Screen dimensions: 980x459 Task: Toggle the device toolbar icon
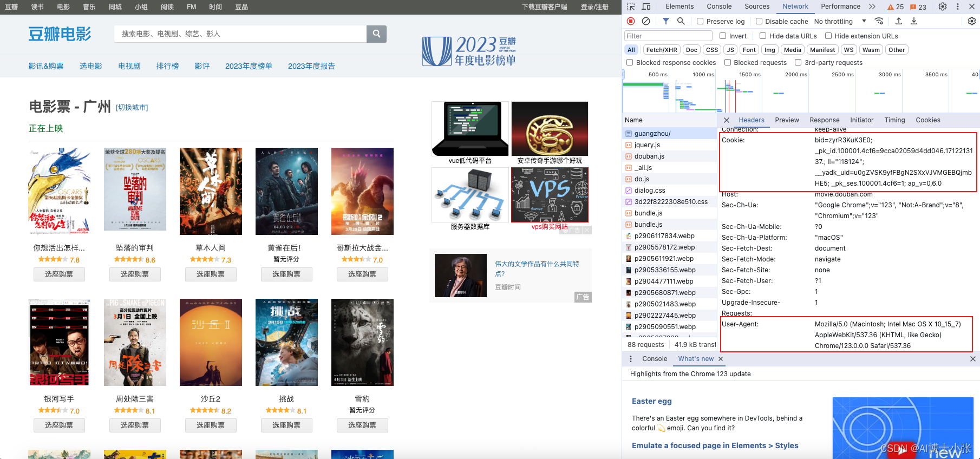646,6
